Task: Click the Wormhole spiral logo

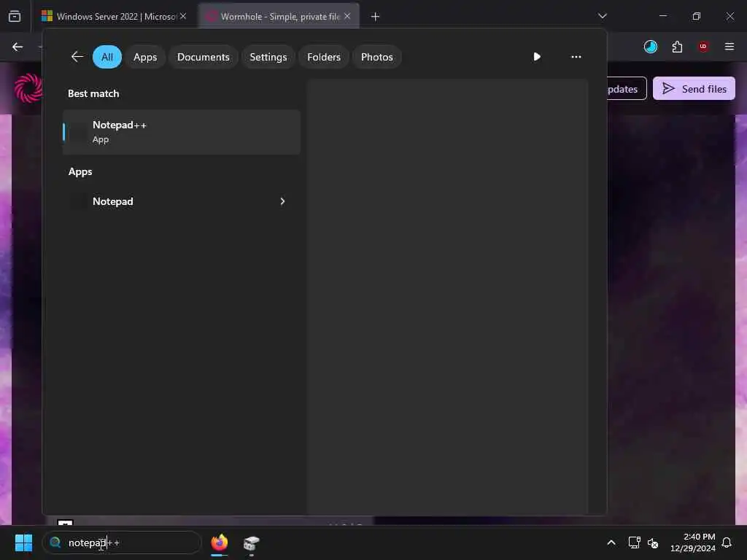Action: [28, 88]
